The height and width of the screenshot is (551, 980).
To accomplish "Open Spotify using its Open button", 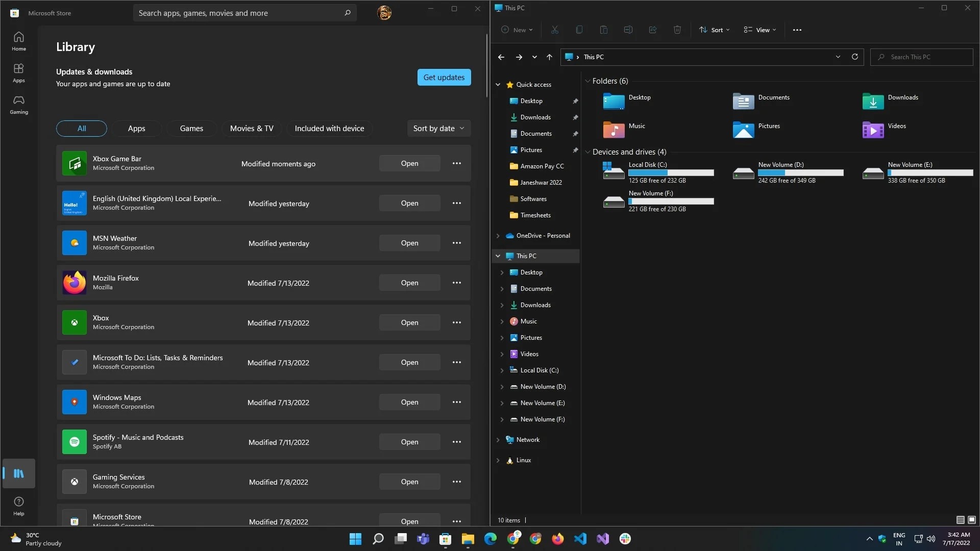I will [409, 442].
